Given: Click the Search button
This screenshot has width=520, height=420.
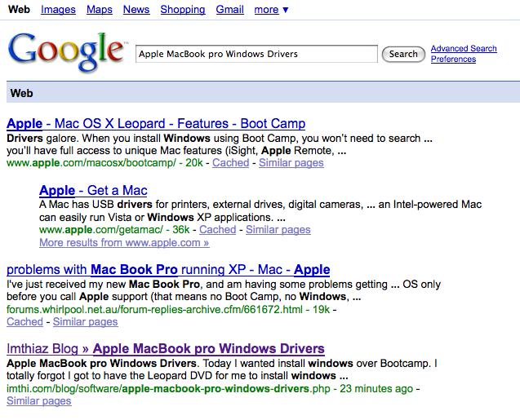Looking at the screenshot, I should pos(403,54).
